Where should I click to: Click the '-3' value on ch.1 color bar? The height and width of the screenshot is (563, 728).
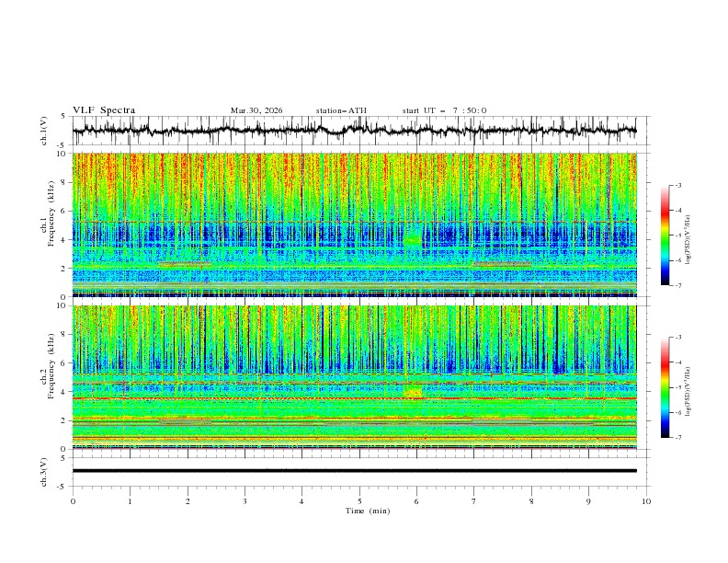click(x=677, y=185)
